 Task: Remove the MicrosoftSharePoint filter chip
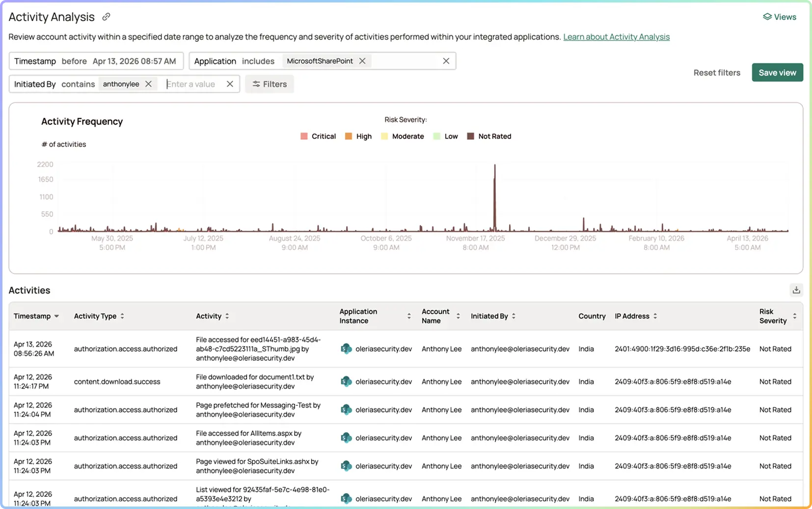point(362,61)
